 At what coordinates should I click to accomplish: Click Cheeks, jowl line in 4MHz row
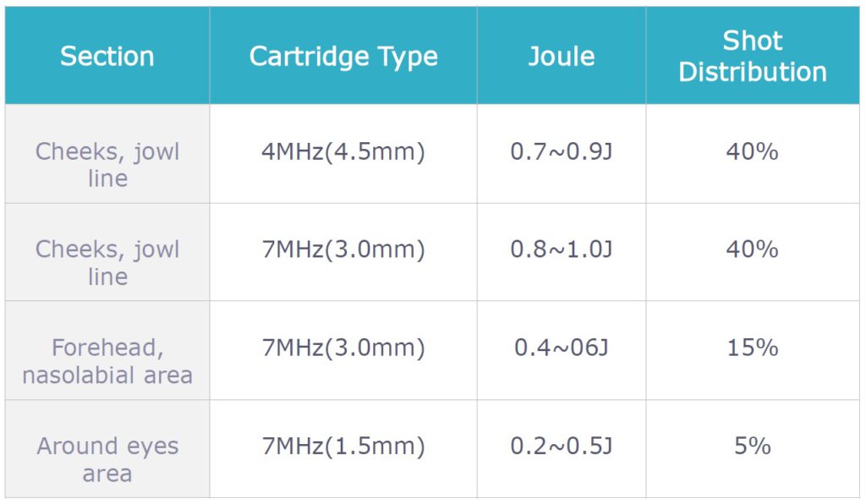(107, 165)
